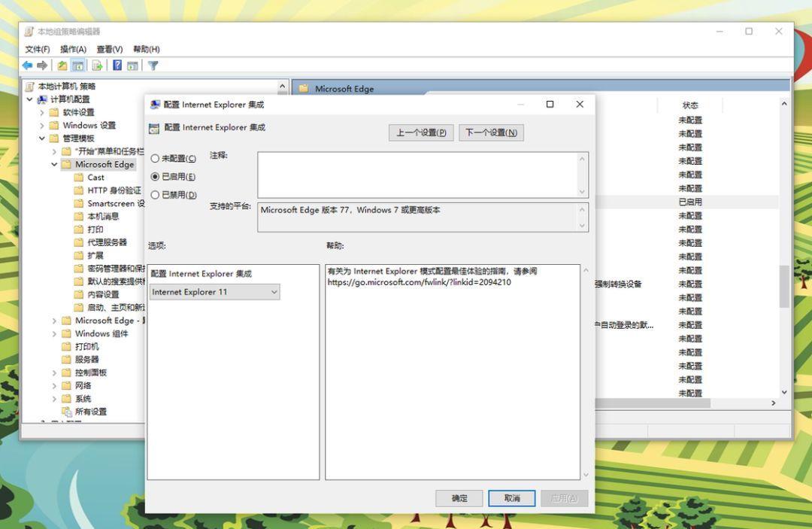The width and height of the screenshot is (812, 529).
Task: Click the help pane scroll down arrow
Action: (x=586, y=475)
